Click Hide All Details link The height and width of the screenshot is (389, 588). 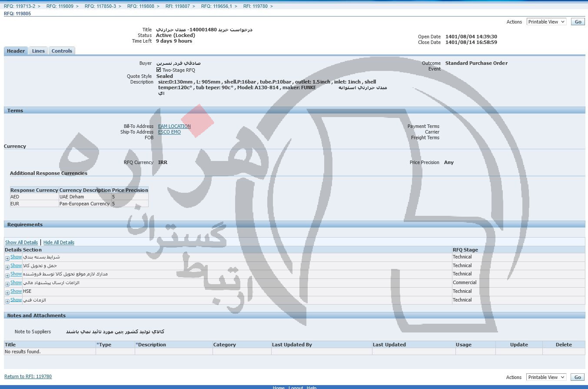coord(59,242)
